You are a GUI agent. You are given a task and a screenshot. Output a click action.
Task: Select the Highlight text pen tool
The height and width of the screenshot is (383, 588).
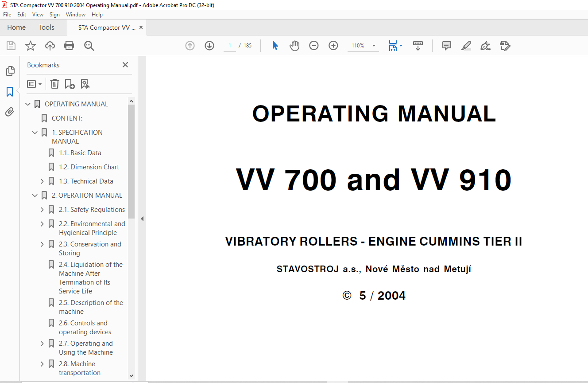[466, 46]
